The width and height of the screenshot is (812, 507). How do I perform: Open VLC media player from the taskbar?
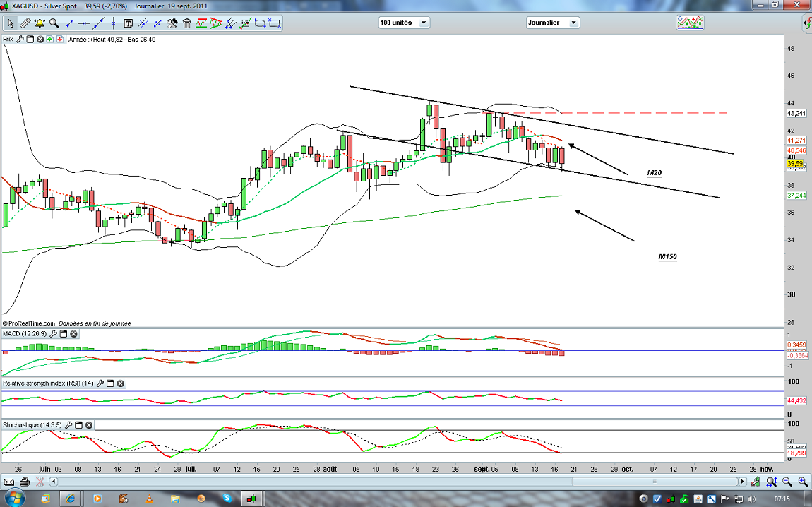[149, 499]
